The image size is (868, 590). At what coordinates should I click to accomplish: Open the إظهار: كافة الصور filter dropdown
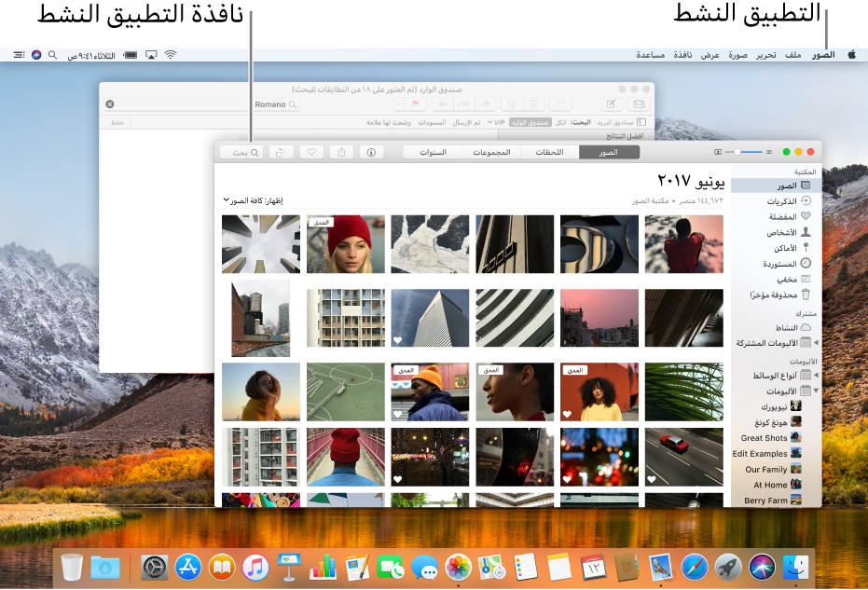coord(253,200)
